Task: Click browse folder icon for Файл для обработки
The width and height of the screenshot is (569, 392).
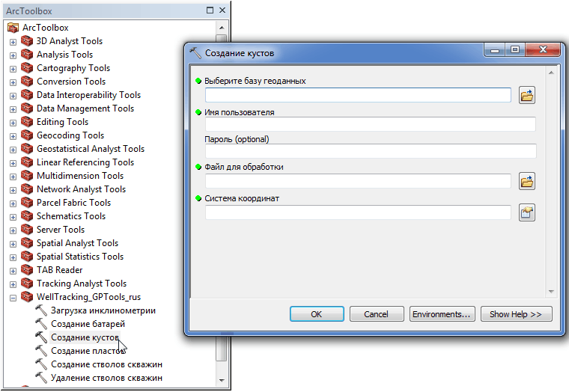Action: pyautogui.click(x=527, y=181)
